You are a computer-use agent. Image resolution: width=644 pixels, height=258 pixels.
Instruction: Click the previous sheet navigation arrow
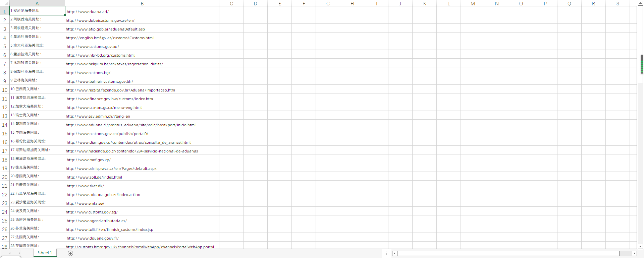(10, 253)
